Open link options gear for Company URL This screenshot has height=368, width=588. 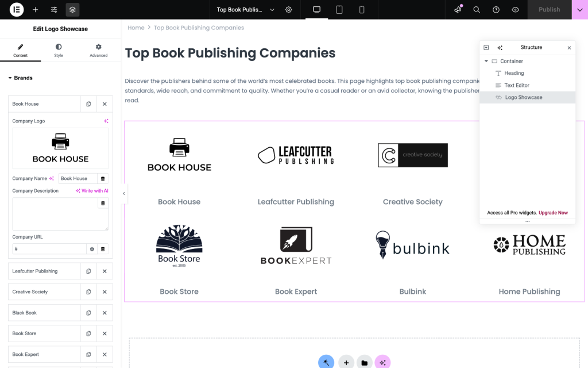pos(92,249)
